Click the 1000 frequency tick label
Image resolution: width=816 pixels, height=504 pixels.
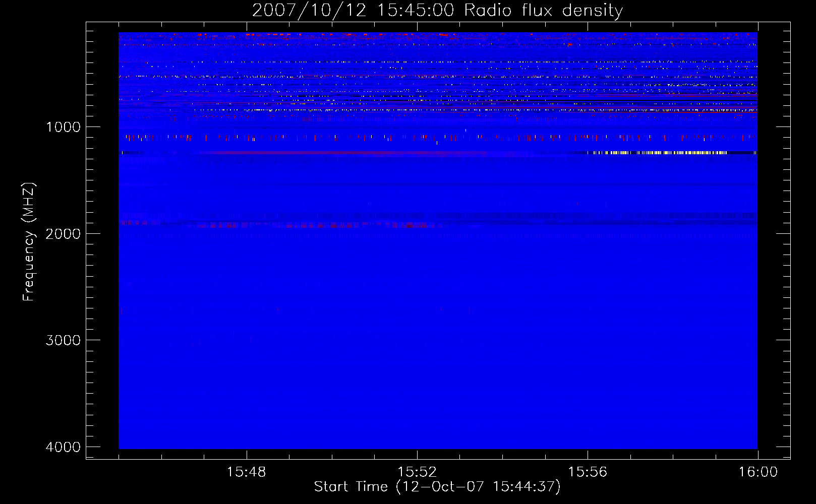click(63, 127)
